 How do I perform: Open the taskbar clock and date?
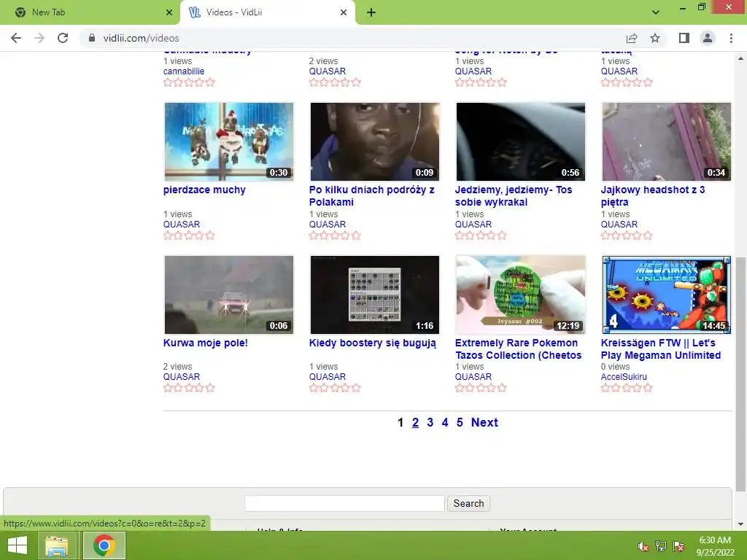[715, 546]
